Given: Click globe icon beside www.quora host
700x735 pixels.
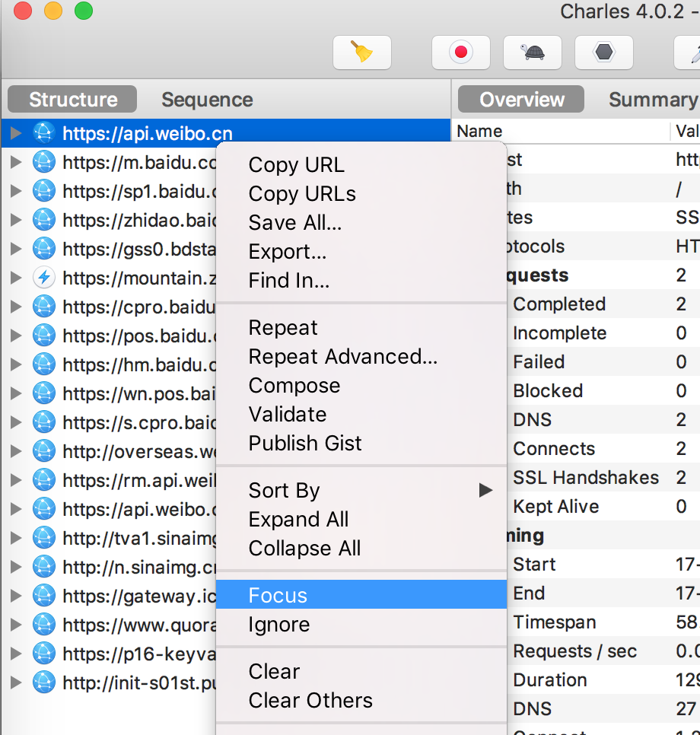Looking at the screenshot, I should coord(44,625).
